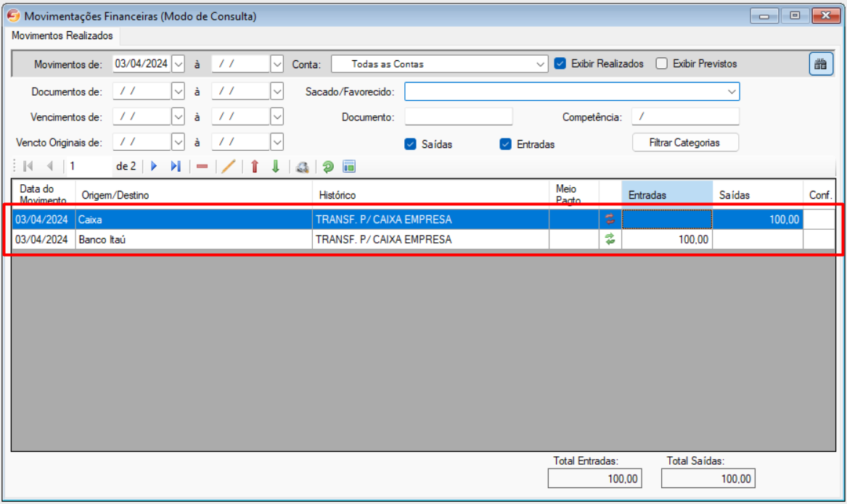
Task: Open the Vencimentos de end date dropdown
Action: [277, 117]
